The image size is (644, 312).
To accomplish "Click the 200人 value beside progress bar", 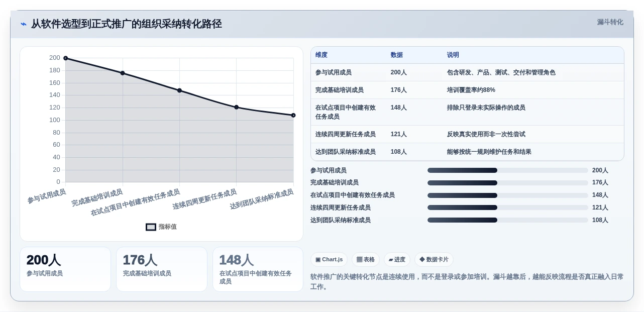I will point(600,170).
